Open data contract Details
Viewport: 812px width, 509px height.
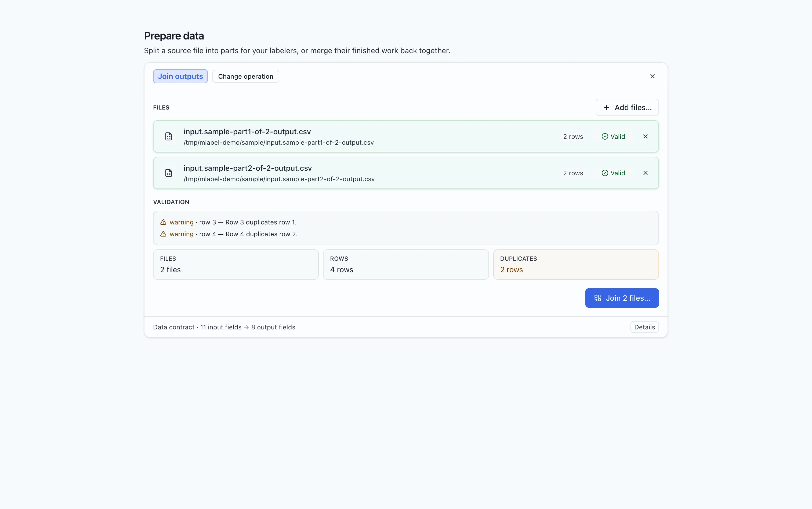644,327
